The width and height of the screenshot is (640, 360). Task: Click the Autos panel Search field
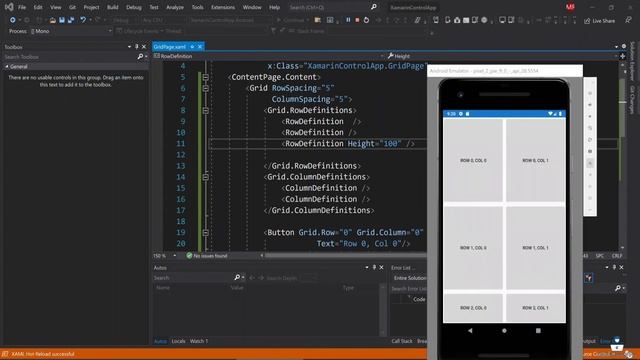pos(193,278)
